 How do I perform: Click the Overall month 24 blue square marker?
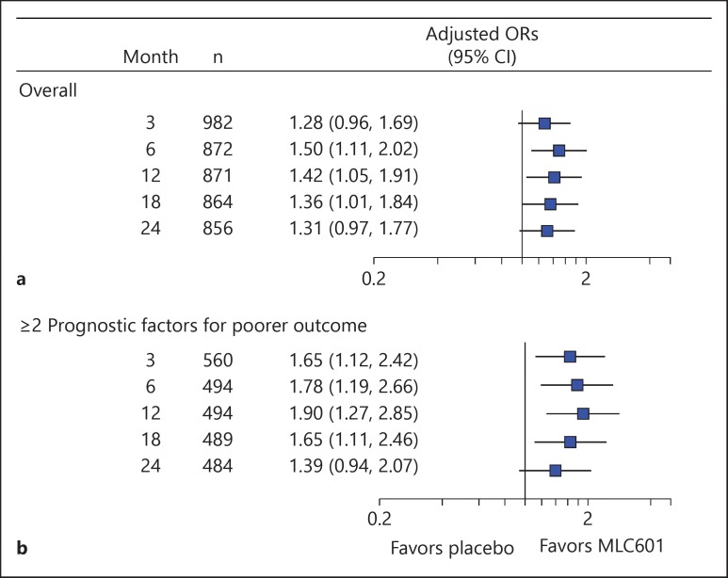click(546, 230)
